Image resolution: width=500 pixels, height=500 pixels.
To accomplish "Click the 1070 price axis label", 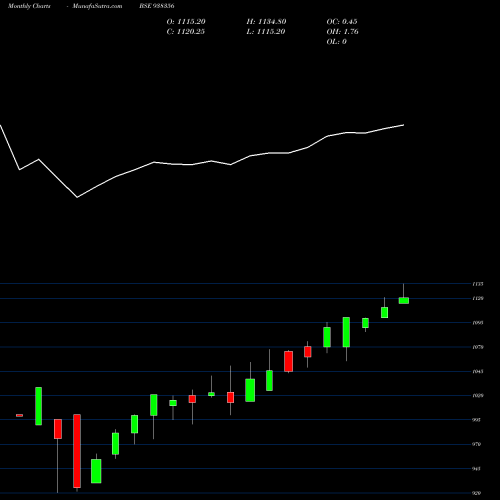I will (478, 347).
